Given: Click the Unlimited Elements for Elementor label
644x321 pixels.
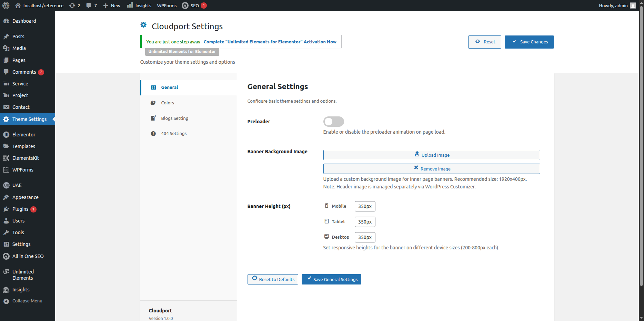Looking at the screenshot, I should (182, 52).
